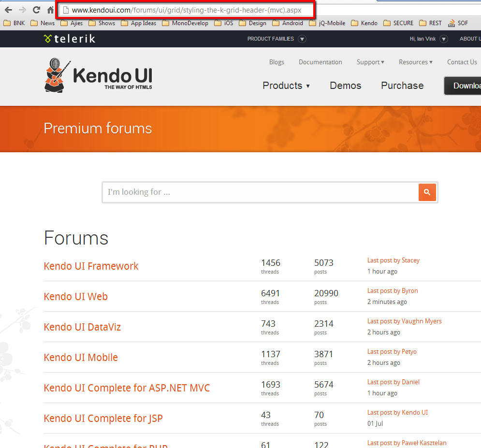The image size is (481, 448).
Task: Go to the browser home icon
Action: [x=50, y=10]
